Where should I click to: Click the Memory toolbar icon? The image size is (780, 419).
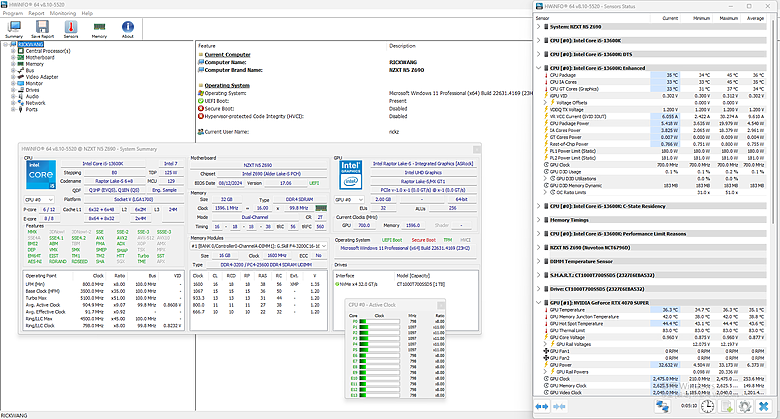click(99, 29)
